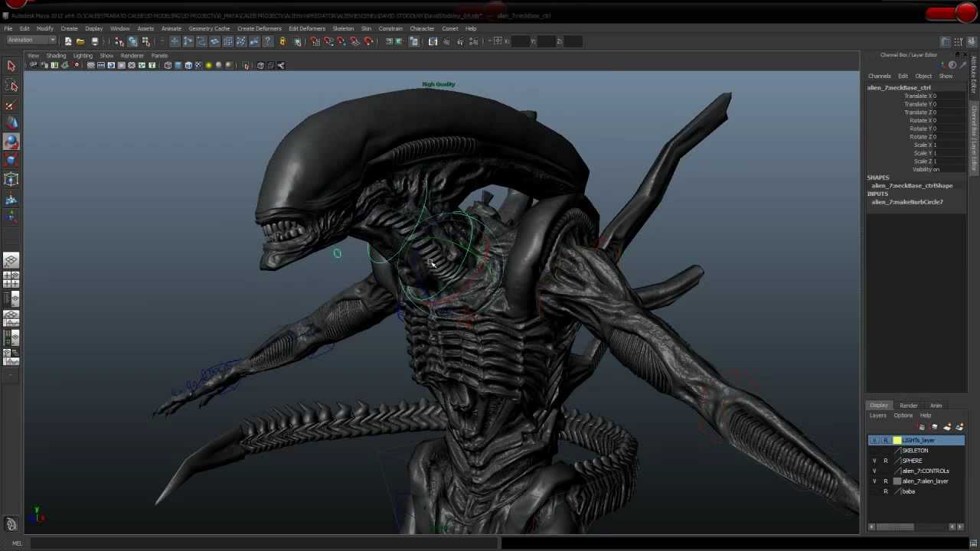Toggle visibility V of LIGHTs_layer
The width and height of the screenshot is (980, 551).
coord(874,440)
